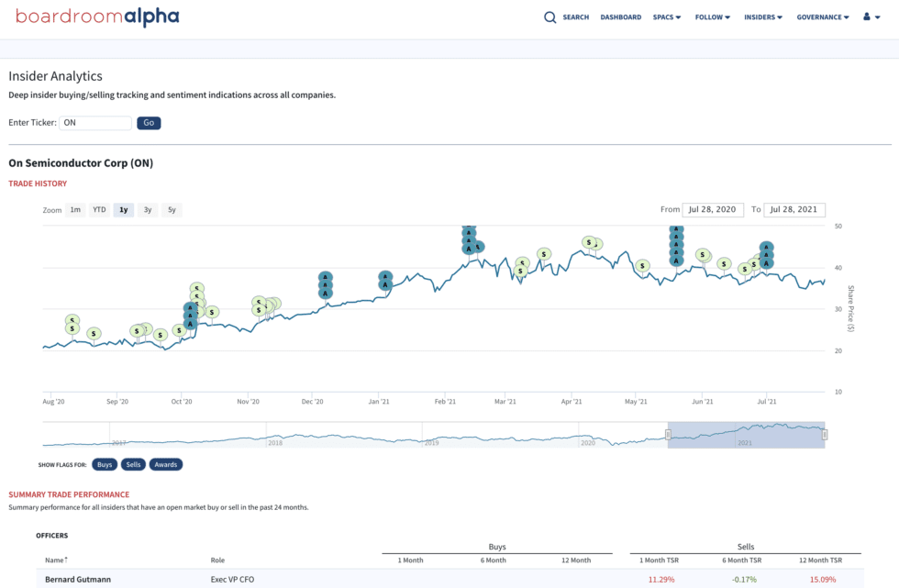Click the boardroomalpha logo
The height and width of the screenshot is (588, 899).
click(97, 17)
